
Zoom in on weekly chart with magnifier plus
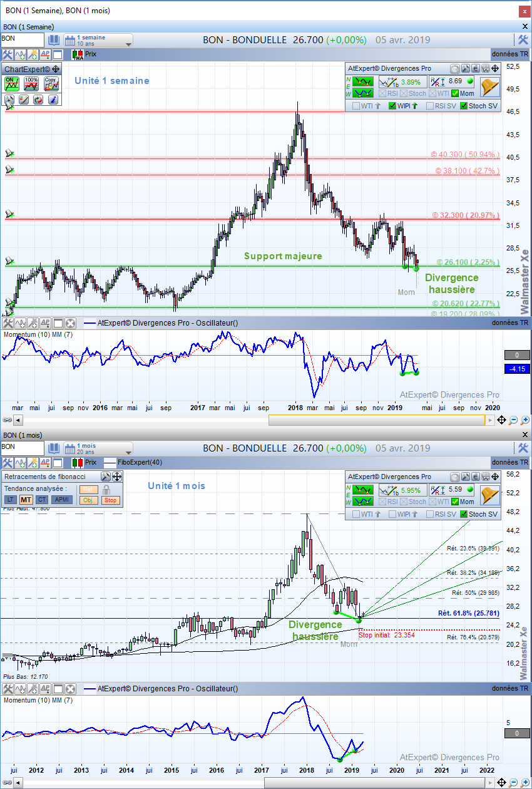point(524,420)
